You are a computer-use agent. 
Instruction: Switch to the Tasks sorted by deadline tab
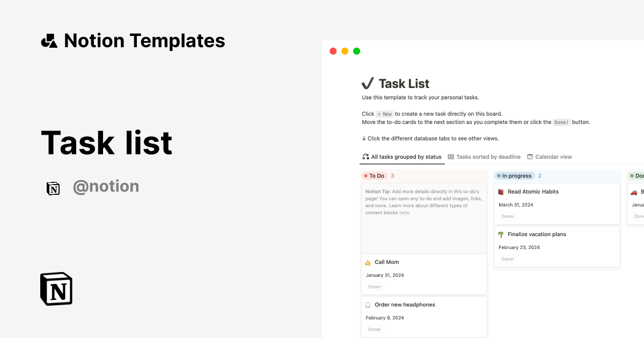(x=485, y=157)
